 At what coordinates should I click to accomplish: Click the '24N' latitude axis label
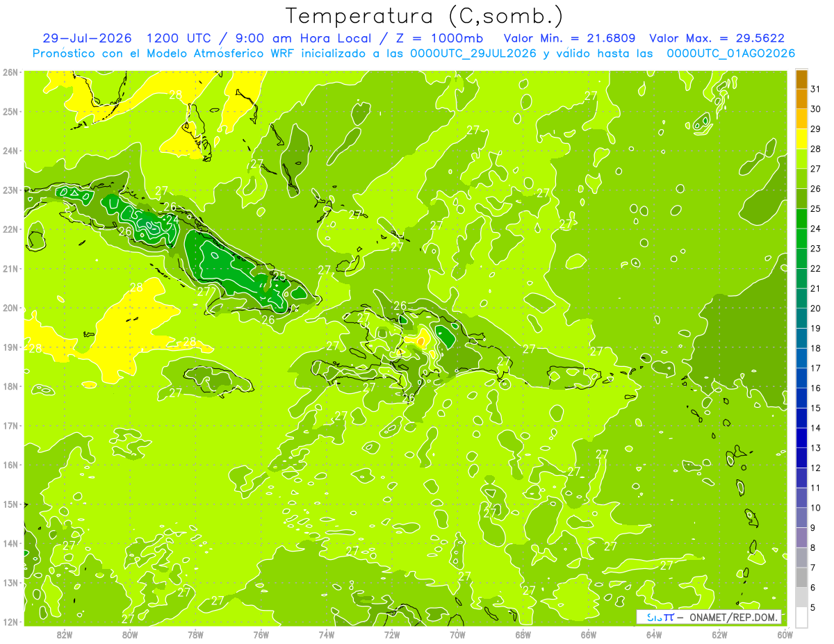[x=10, y=151]
